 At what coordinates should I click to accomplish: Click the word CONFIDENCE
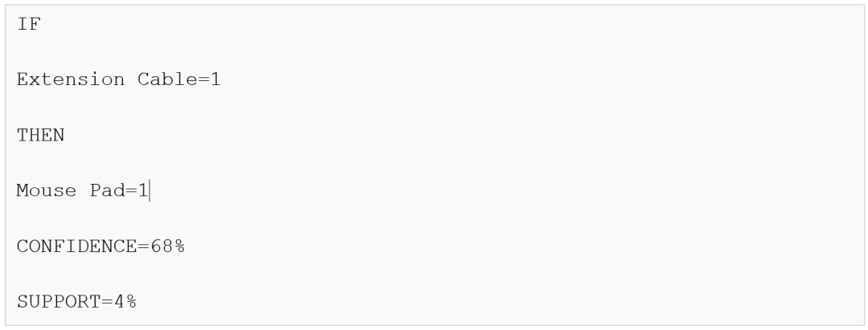click(71, 244)
